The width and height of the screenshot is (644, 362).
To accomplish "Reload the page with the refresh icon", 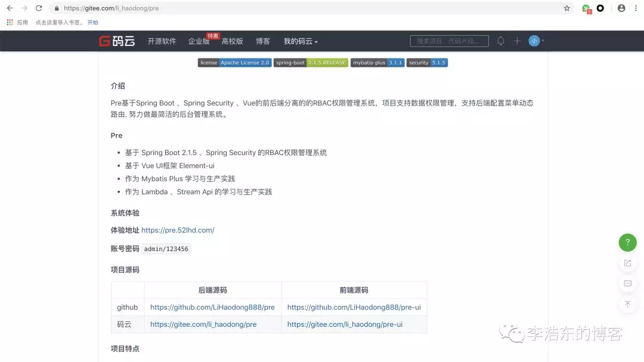I will [x=39, y=8].
